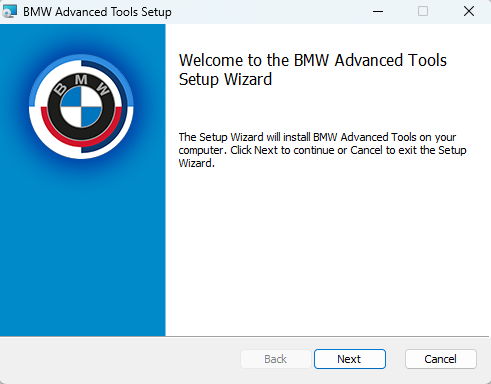This screenshot has height=384, width=491.
Task: Close the setup window with X
Action: [x=469, y=11]
